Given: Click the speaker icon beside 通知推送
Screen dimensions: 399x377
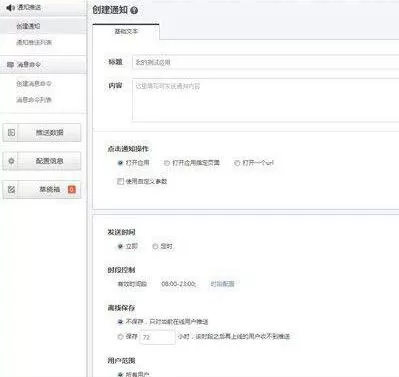Looking at the screenshot, I should click(x=11, y=7).
